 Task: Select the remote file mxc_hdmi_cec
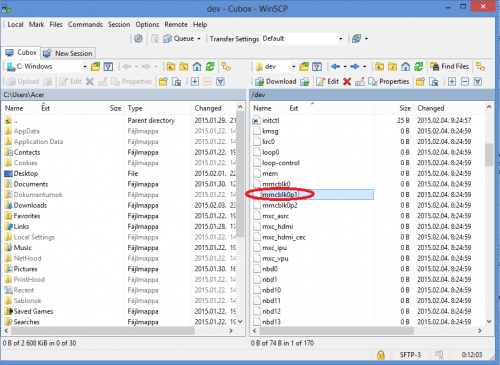284,237
